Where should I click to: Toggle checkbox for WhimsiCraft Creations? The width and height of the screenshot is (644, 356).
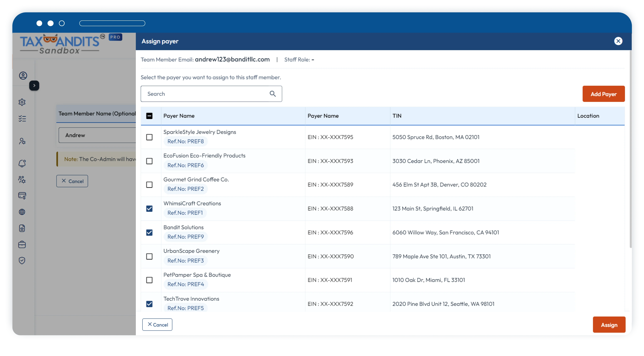pyautogui.click(x=149, y=208)
